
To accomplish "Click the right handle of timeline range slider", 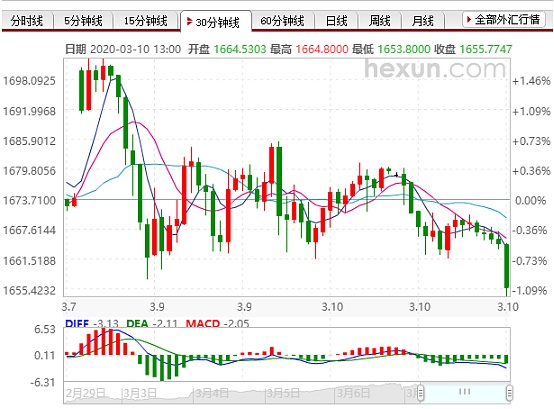I will (509, 392).
